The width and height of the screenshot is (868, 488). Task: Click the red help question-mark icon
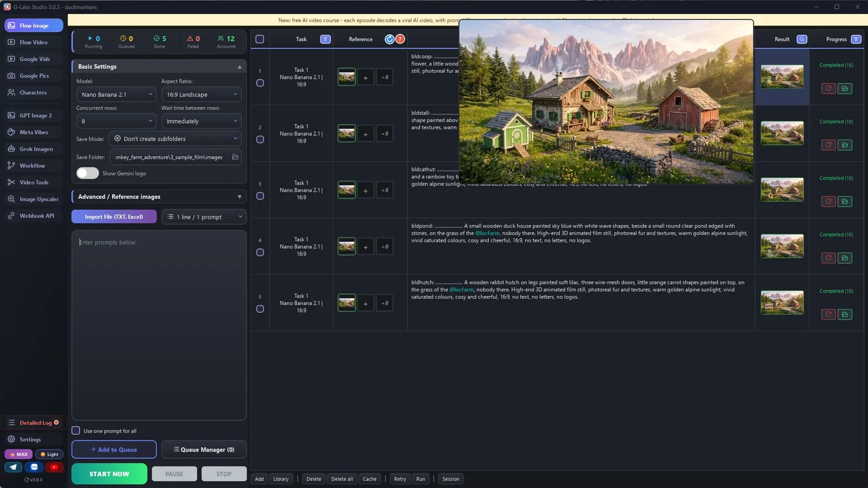tap(400, 39)
